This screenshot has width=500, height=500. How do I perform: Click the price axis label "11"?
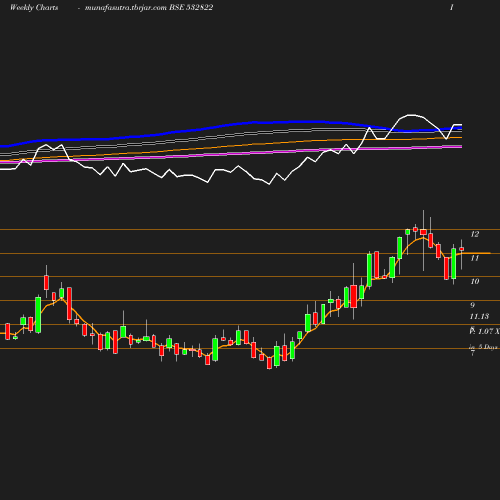click(x=475, y=258)
